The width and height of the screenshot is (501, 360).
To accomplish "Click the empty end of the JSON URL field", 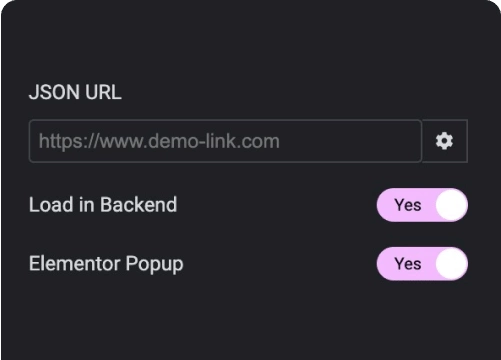I will (x=350, y=141).
